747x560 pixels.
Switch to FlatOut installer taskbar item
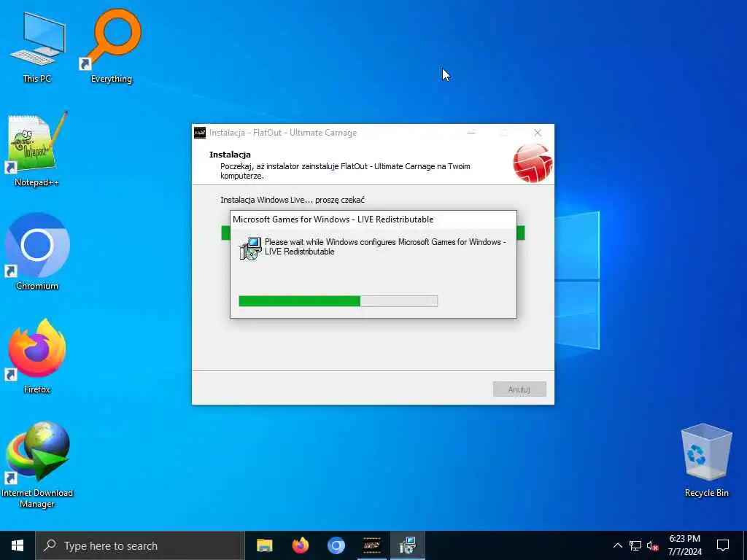tap(371, 545)
